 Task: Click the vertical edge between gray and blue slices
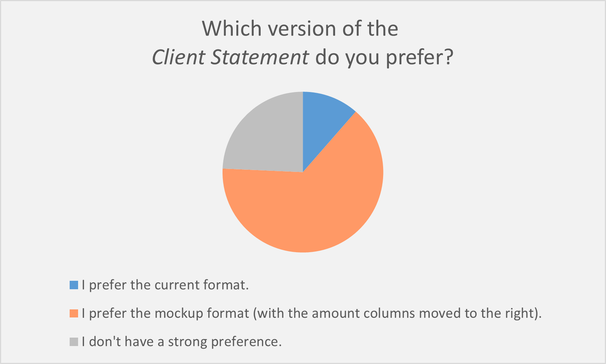303,132
